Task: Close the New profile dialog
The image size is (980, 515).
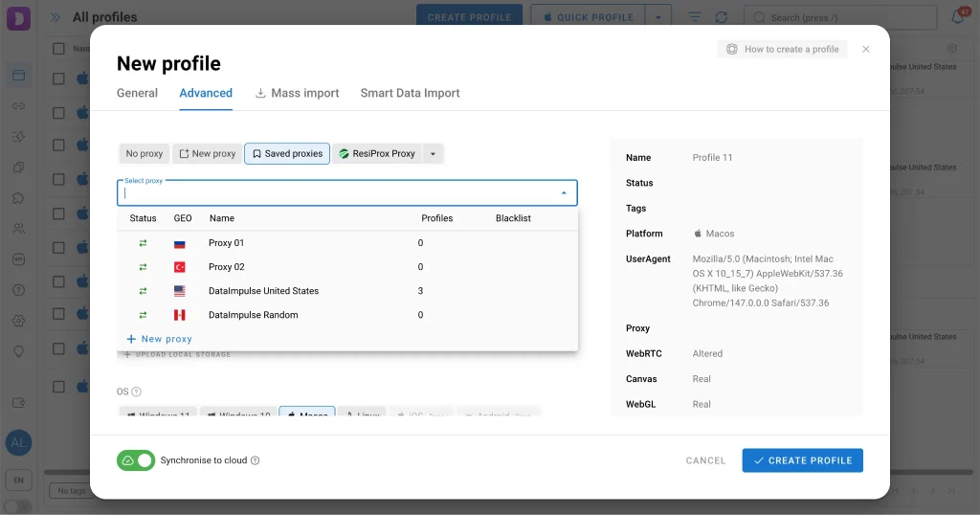Action: [x=866, y=49]
